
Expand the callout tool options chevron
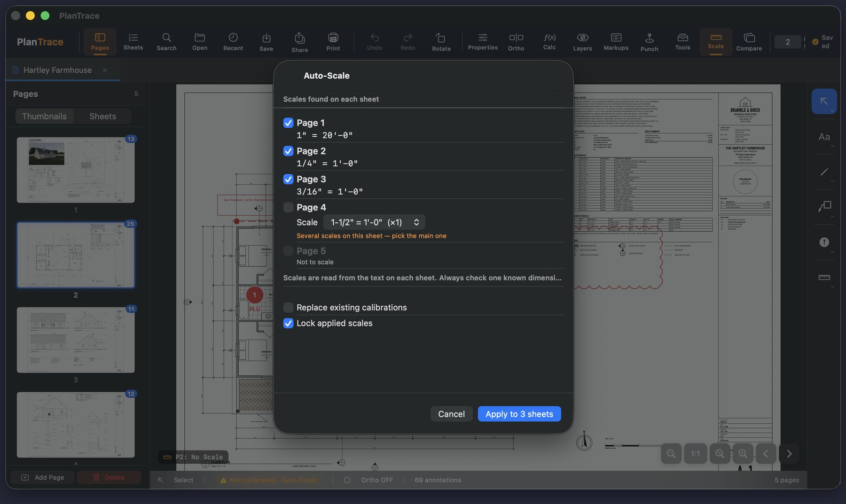coord(832,217)
